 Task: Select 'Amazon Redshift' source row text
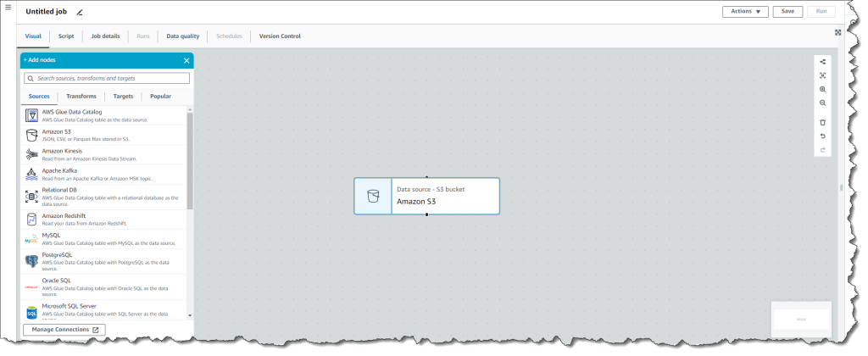pos(64,216)
